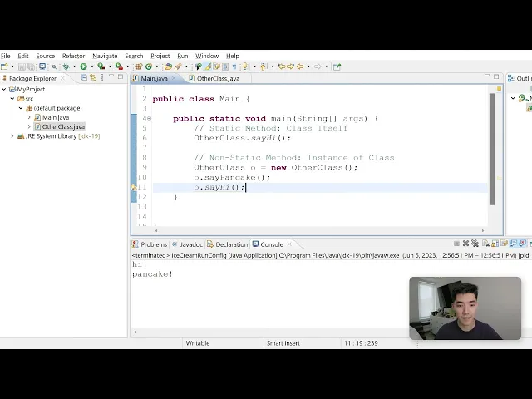Open a terminal with the monitor icon
Screen dimensions: 532x399
click(x=42, y=66)
